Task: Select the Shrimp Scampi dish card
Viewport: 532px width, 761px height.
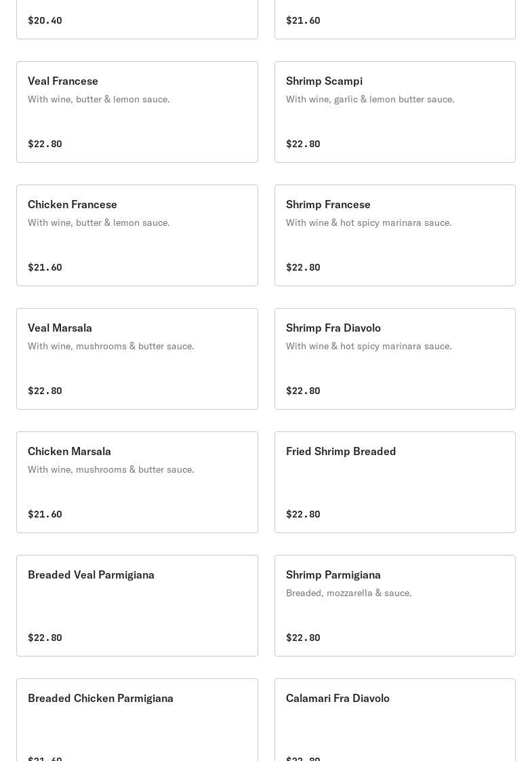Action: [394, 112]
